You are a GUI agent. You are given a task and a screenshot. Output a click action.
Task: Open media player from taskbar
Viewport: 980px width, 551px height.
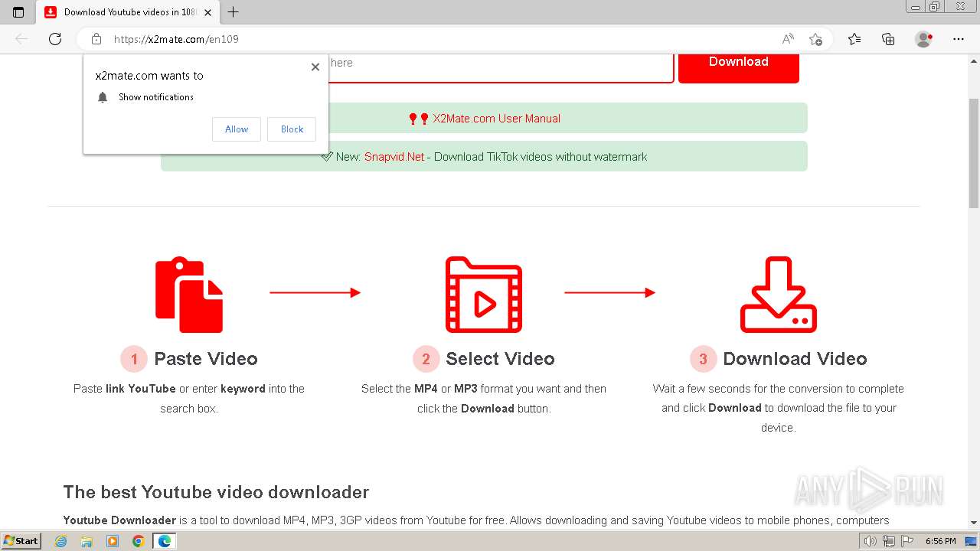point(113,541)
